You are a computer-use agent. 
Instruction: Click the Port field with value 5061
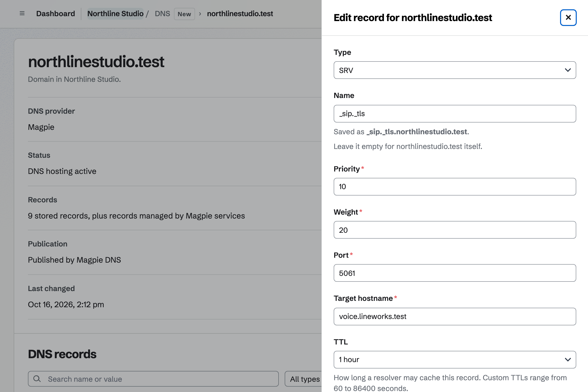[x=455, y=273]
